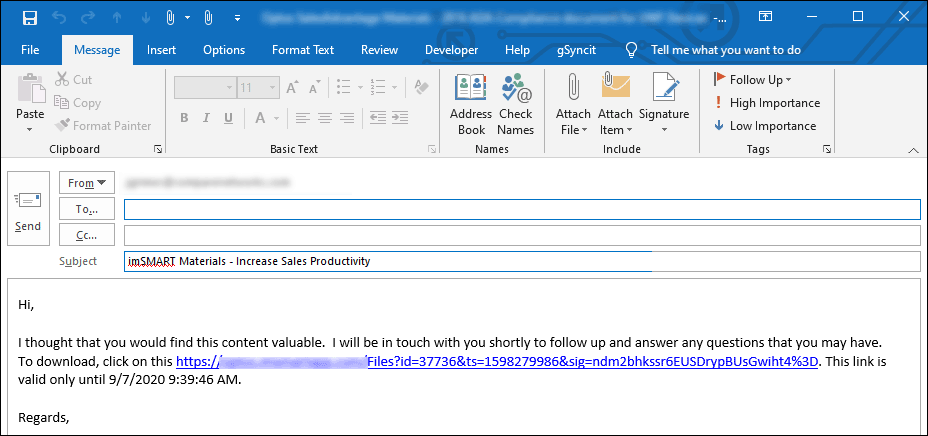928x436 pixels.
Task: Toggle High Importance
Action: pos(767,102)
